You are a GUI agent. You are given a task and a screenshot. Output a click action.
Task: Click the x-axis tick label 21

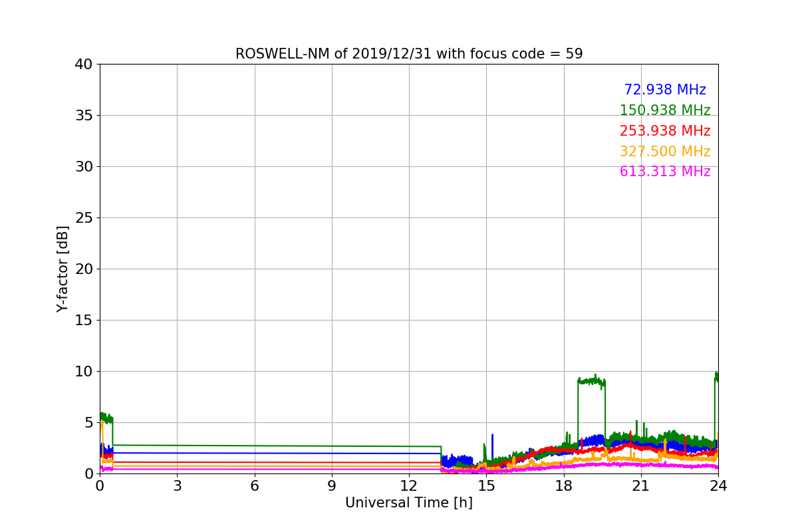(641, 486)
